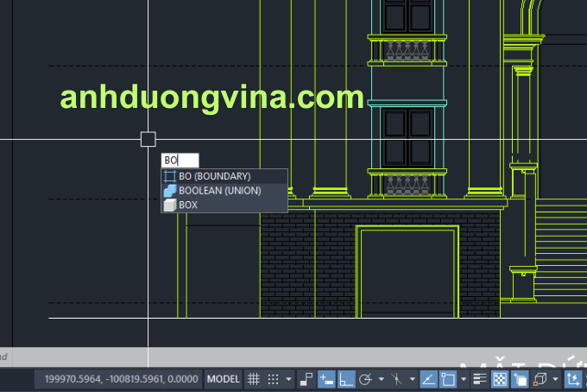The width and height of the screenshot is (587, 392).
Task: Click the Lineweight display icon
Action: 480,379
